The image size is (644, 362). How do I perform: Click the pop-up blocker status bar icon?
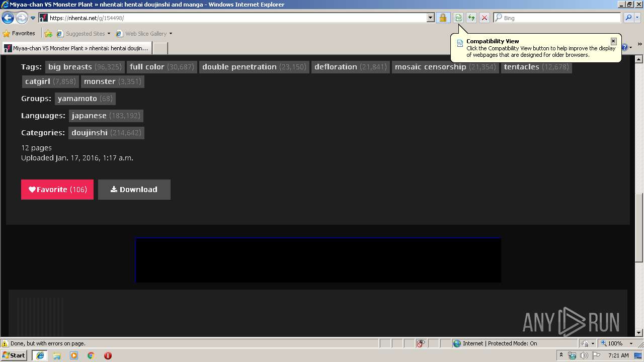point(421,343)
